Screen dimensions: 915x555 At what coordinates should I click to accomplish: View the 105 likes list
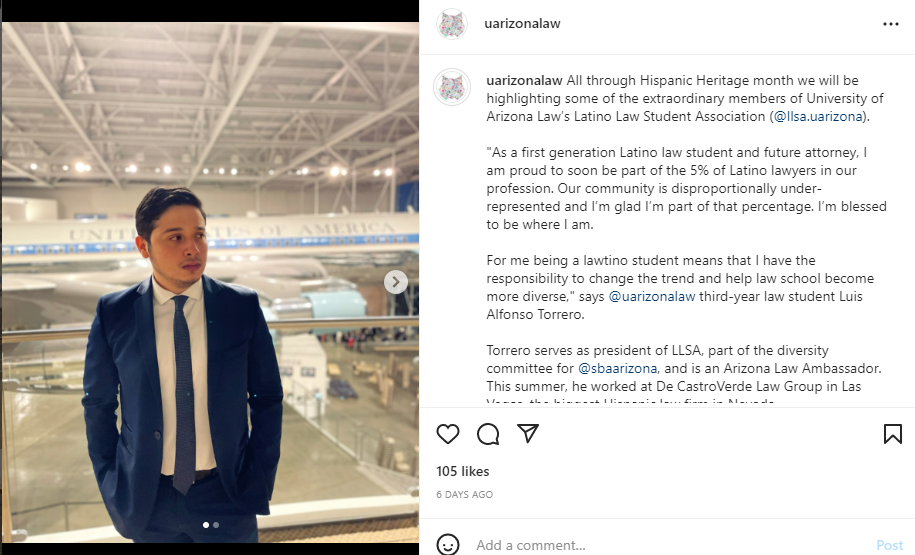point(463,471)
